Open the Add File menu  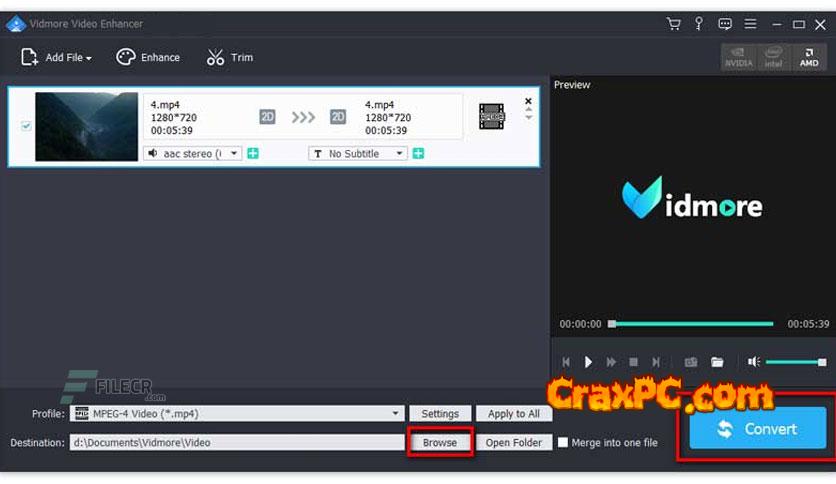(55, 57)
